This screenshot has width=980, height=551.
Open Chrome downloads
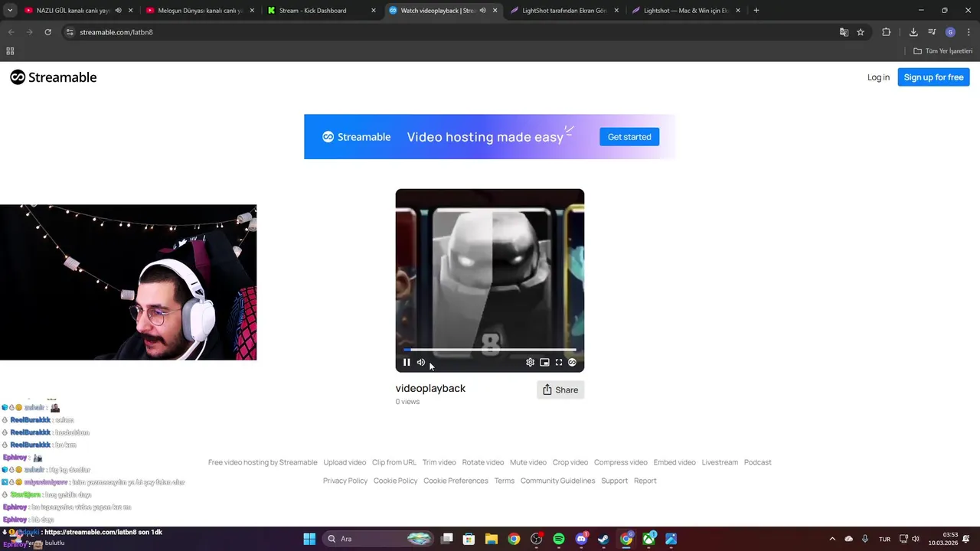913,32
